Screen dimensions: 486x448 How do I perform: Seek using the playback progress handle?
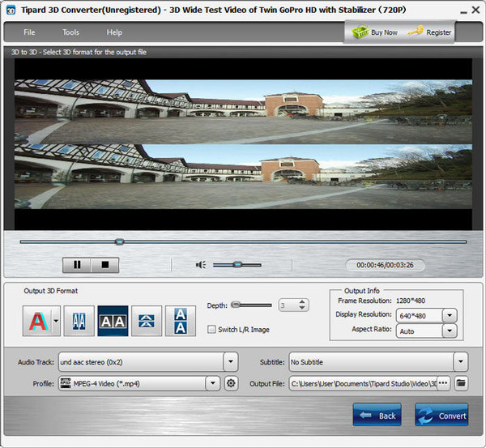pos(119,241)
